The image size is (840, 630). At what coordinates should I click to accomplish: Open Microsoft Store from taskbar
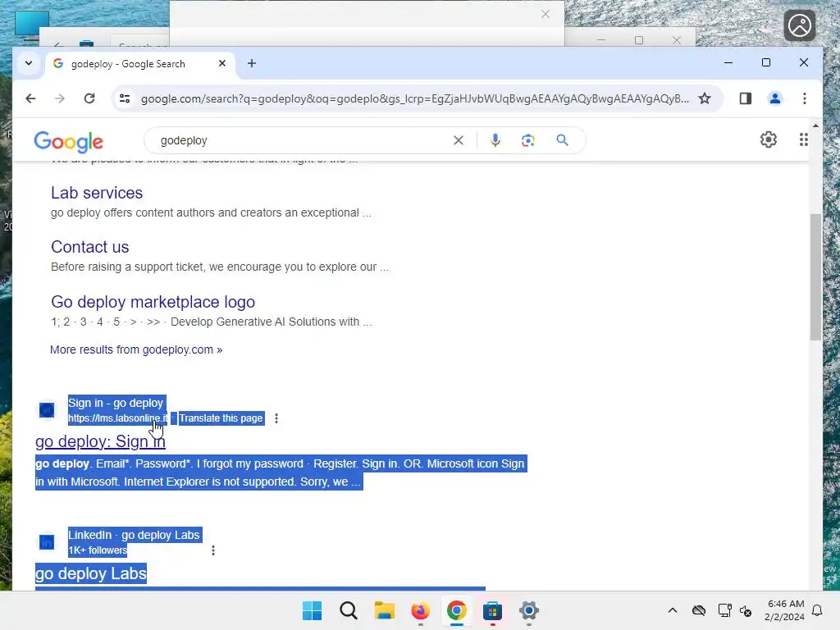point(492,610)
